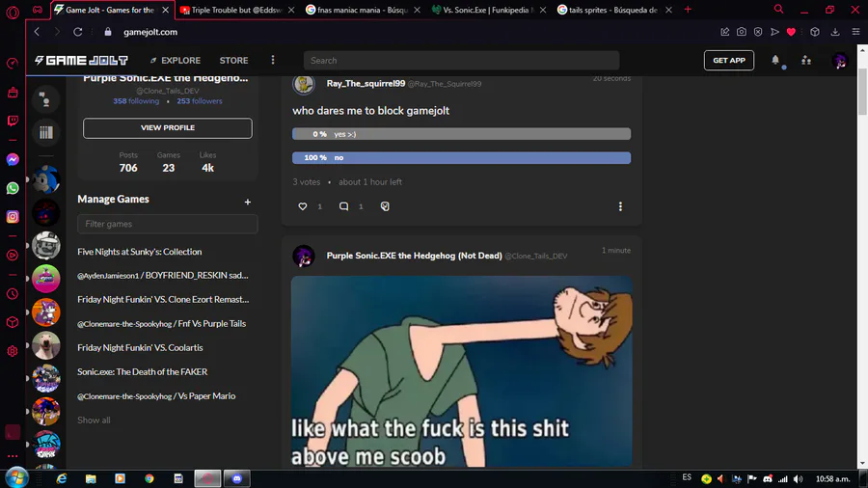Reload the current page
The width and height of the screenshot is (868, 488).
[77, 32]
